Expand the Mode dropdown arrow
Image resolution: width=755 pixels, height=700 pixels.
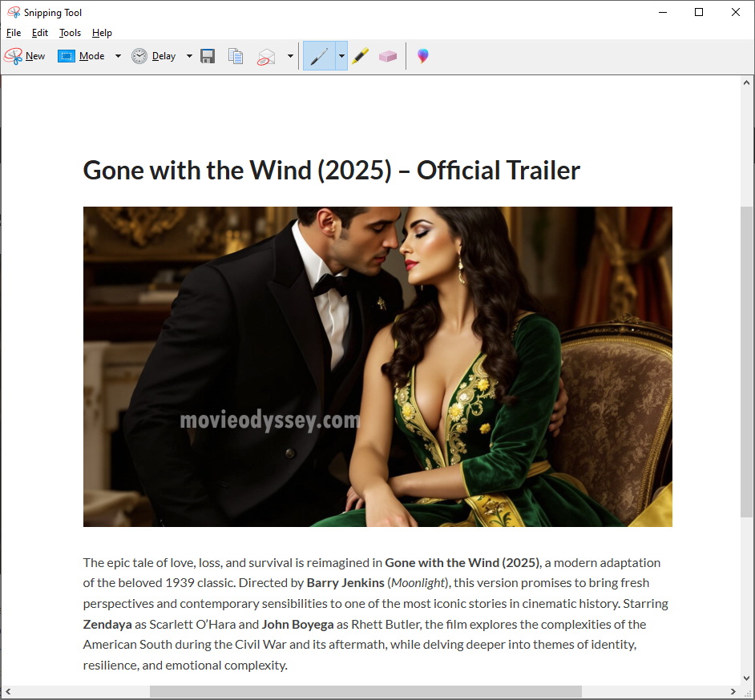pos(118,56)
